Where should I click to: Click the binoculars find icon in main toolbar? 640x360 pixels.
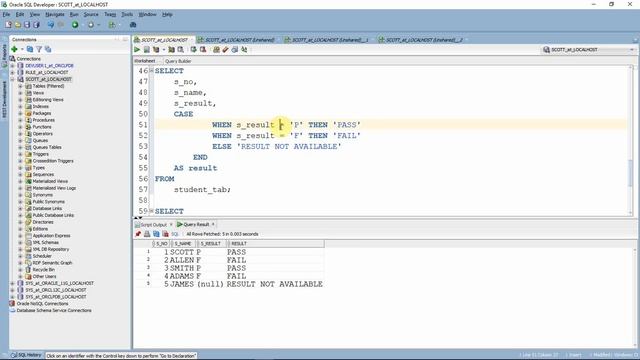point(133,25)
